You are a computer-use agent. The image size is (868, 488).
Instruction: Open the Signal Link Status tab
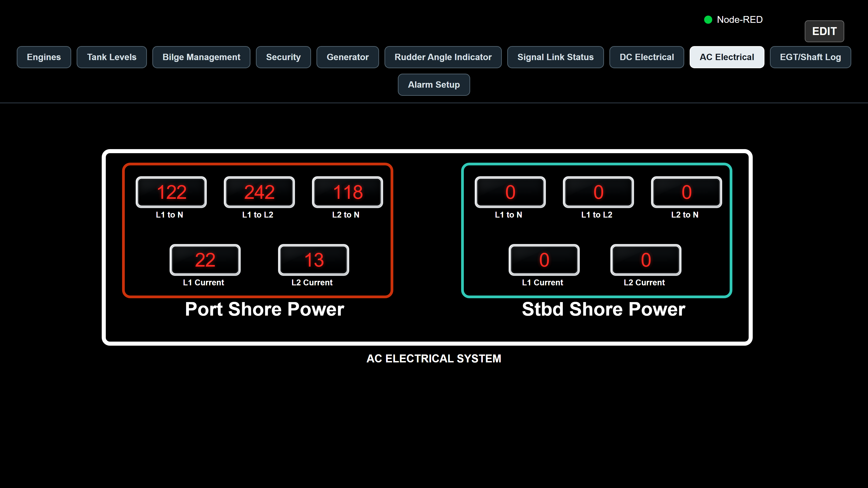555,57
